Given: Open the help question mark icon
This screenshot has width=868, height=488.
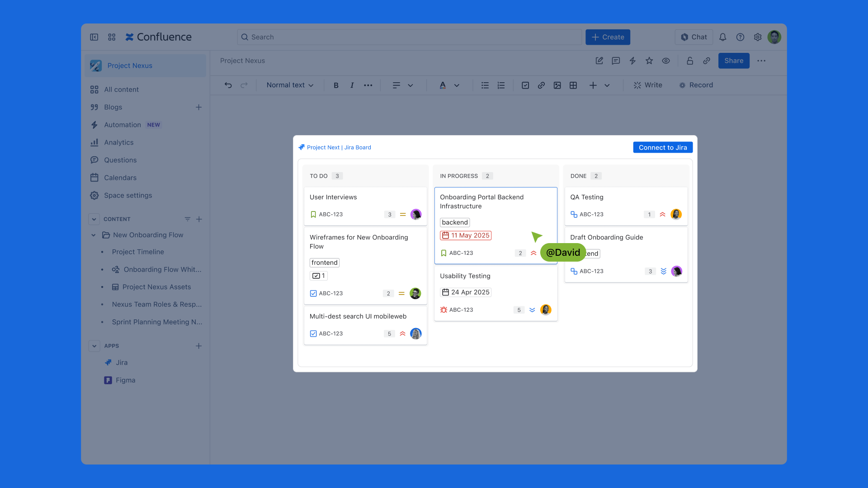Looking at the screenshot, I should (x=740, y=37).
